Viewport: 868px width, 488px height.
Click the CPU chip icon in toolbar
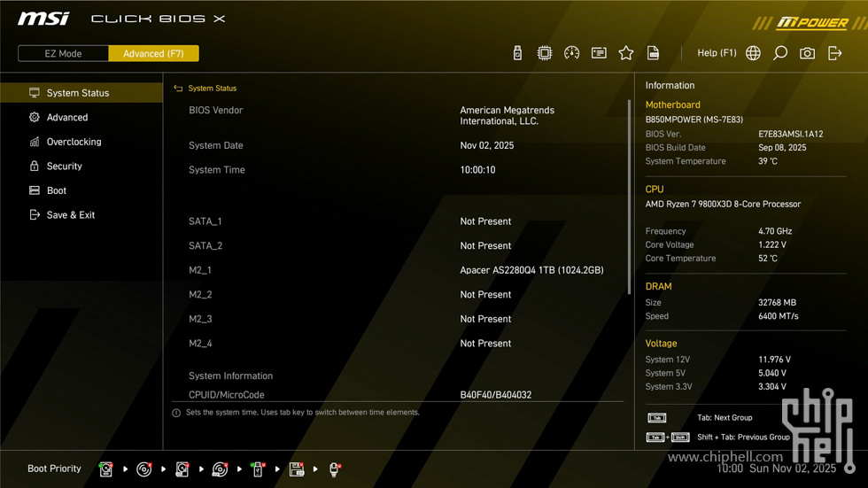[x=545, y=53]
